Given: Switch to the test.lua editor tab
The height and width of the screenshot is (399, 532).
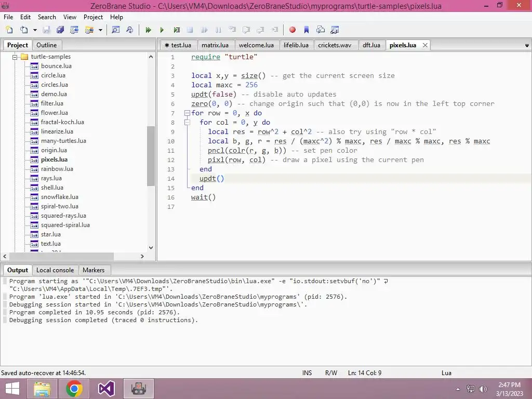Looking at the screenshot, I should point(178,45).
